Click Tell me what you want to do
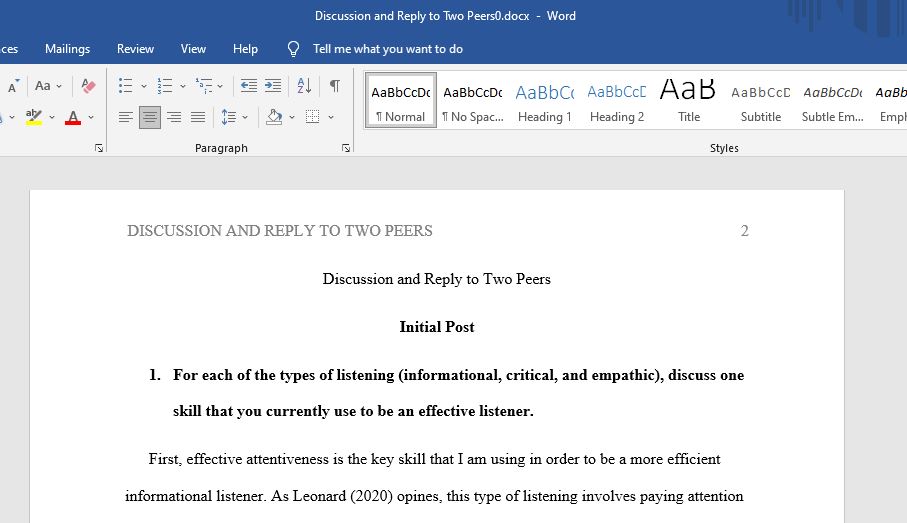Viewport: 907px width, 523px height. click(x=388, y=49)
